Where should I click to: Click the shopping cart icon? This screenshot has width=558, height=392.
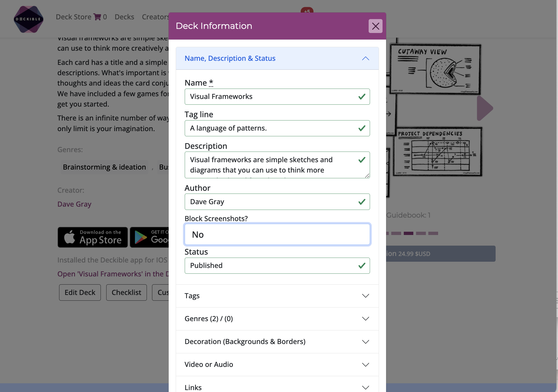[97, 17]
